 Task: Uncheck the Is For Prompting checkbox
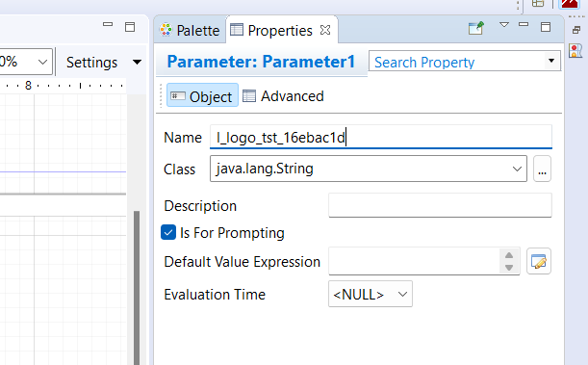(168, 233)
